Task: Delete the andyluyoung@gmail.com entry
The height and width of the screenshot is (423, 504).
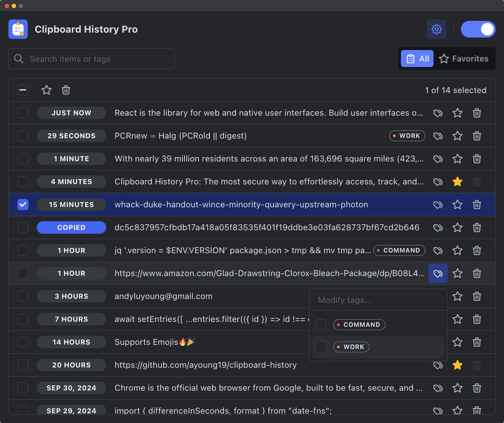Action: tap(477, 296)
